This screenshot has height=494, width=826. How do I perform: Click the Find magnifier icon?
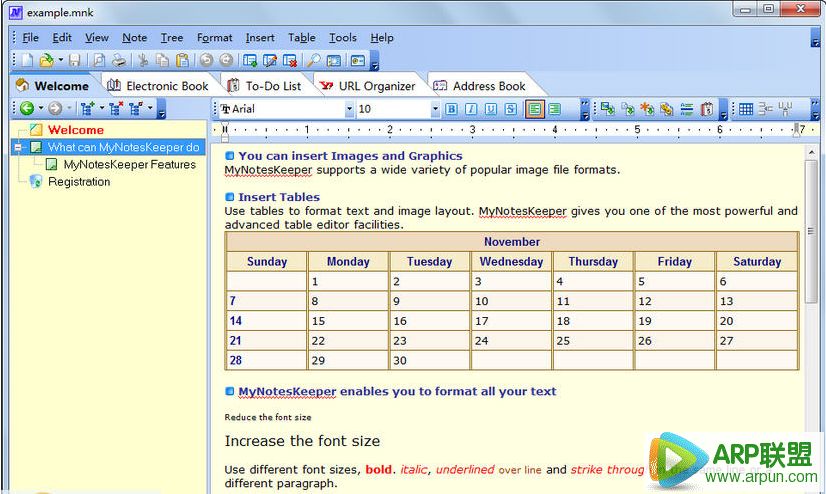click(314, 61)
